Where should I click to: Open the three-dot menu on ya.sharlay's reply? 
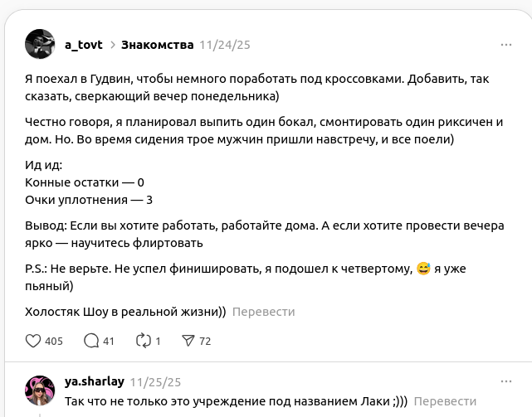(505, 381)
